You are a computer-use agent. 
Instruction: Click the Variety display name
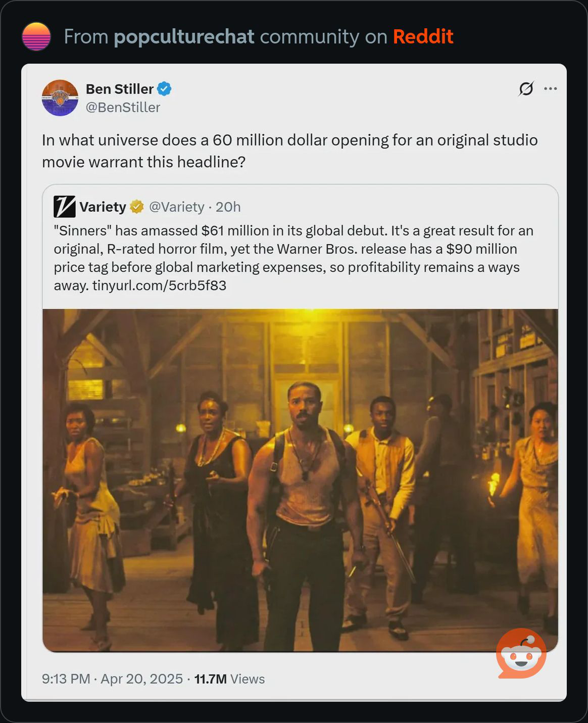(x=103, y=207)
